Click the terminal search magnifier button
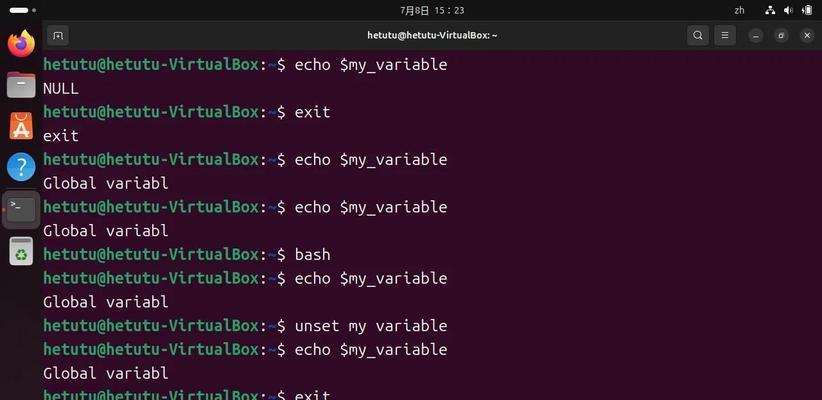 (x=698, y=36)
